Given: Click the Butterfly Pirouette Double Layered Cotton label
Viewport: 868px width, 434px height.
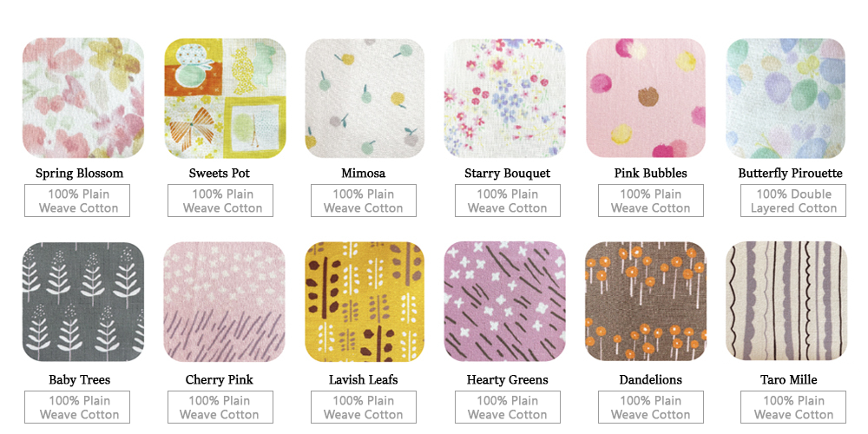Looking at the screenshot, I should click(793, 201).
